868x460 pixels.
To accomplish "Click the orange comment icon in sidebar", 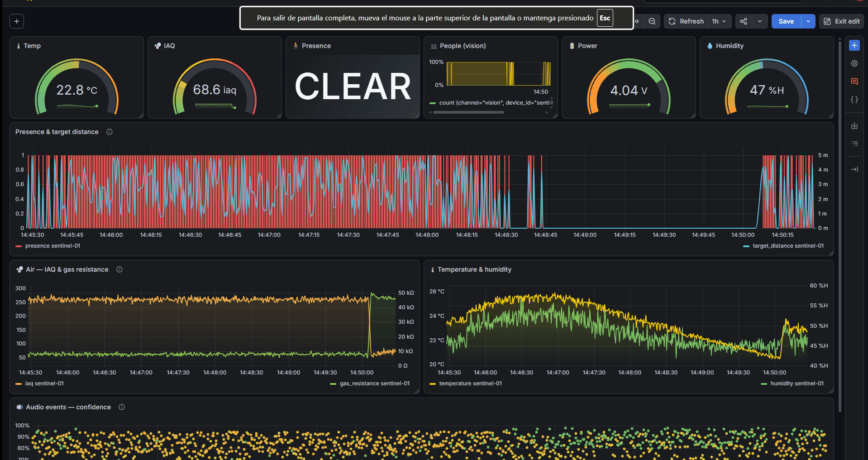I will [x=854, y=81].
